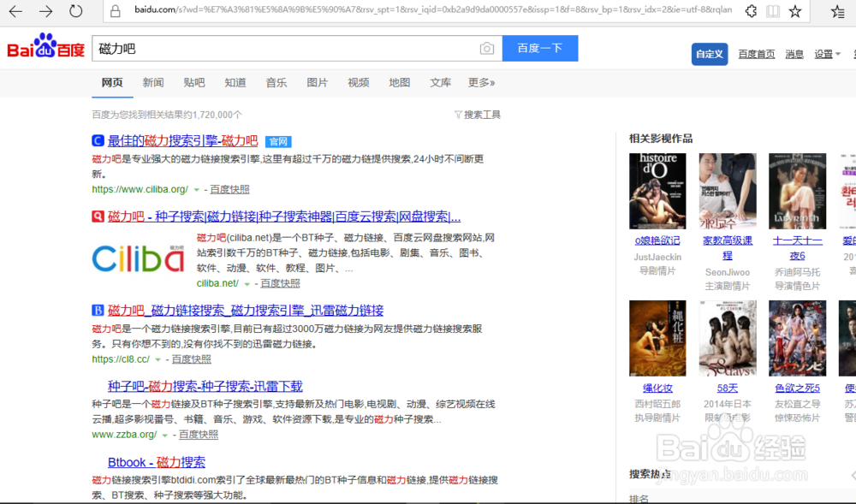The height and width of the screenshot is (504, 856).
Task: Open camera image search icon
Action: pos(487,49)
